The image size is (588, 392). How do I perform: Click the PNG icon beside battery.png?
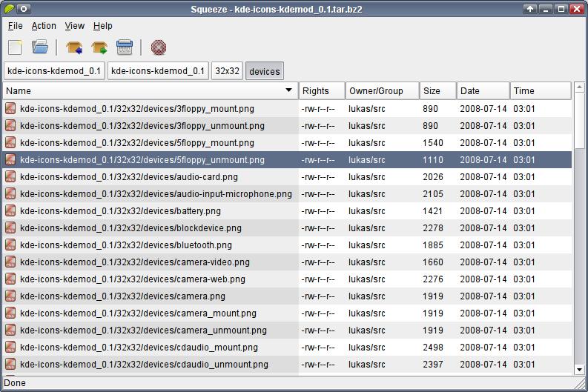[10, 211]
